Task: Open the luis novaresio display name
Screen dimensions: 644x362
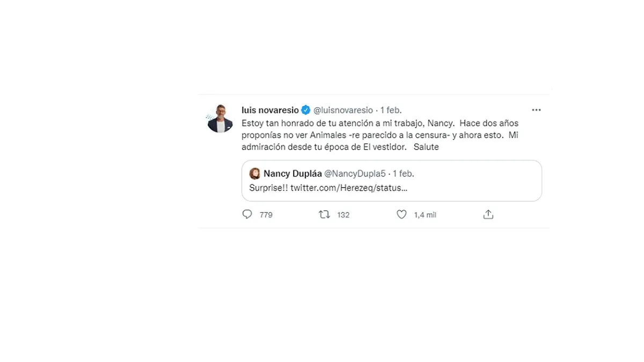Action: [x=270, y=110]
